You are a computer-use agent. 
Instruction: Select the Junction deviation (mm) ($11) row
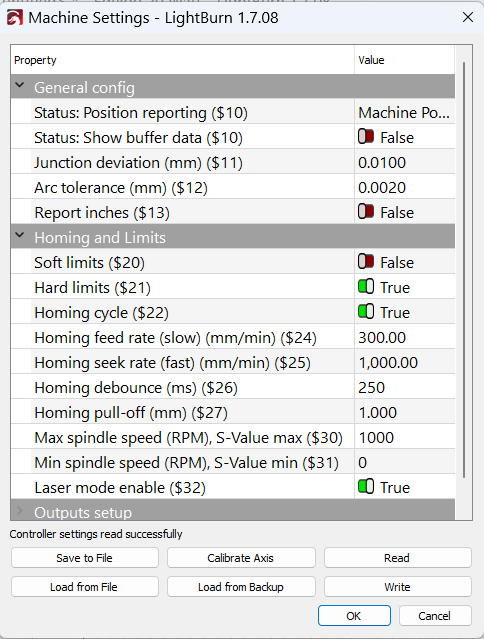[233, 163]
